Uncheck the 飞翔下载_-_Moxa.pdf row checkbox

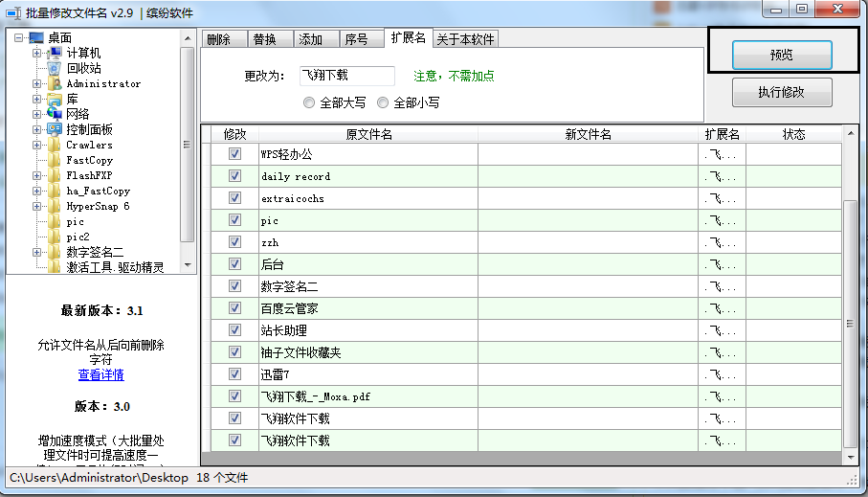click(234, 396)
